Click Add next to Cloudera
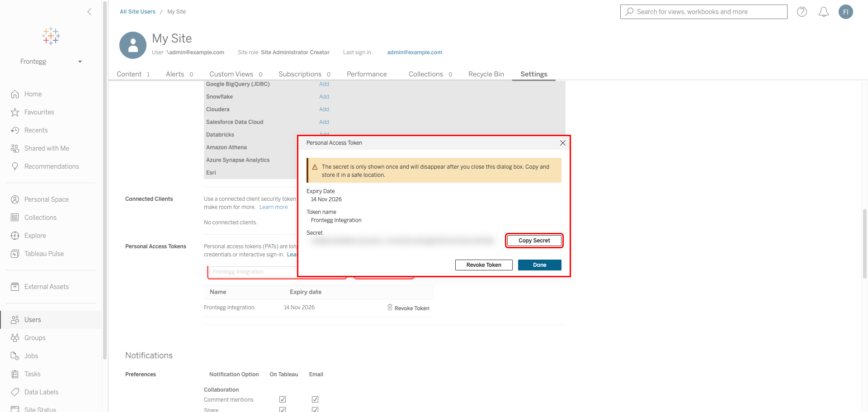868x412 pixels. click(x=324, y=109)
